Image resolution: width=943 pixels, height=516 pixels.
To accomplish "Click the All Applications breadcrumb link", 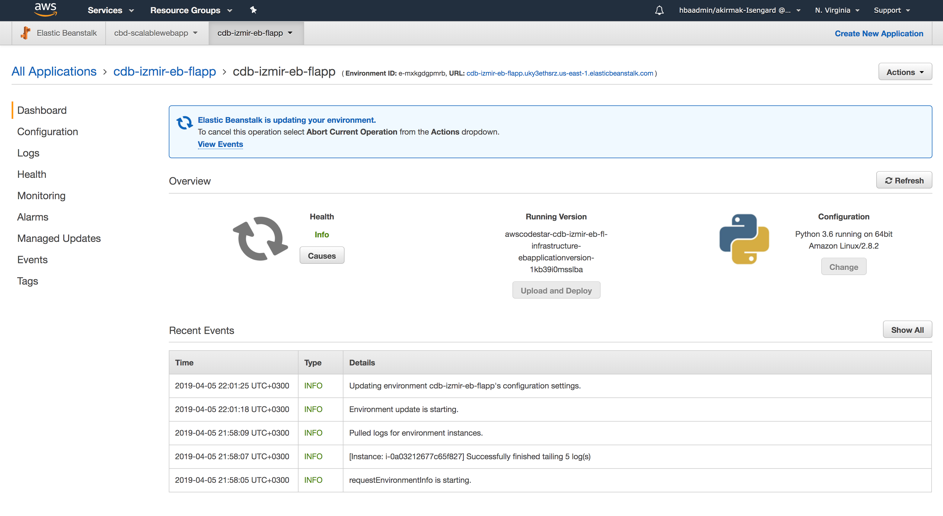I will (x=54, y=72).
